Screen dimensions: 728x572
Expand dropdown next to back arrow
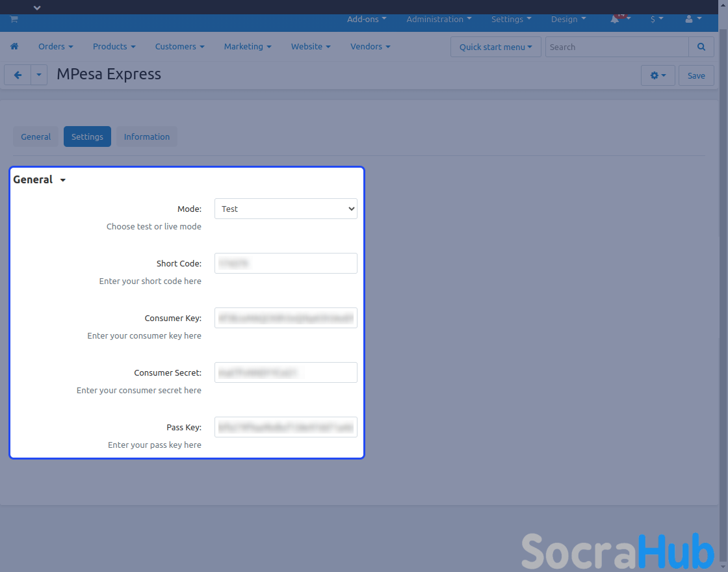point(39,75)
